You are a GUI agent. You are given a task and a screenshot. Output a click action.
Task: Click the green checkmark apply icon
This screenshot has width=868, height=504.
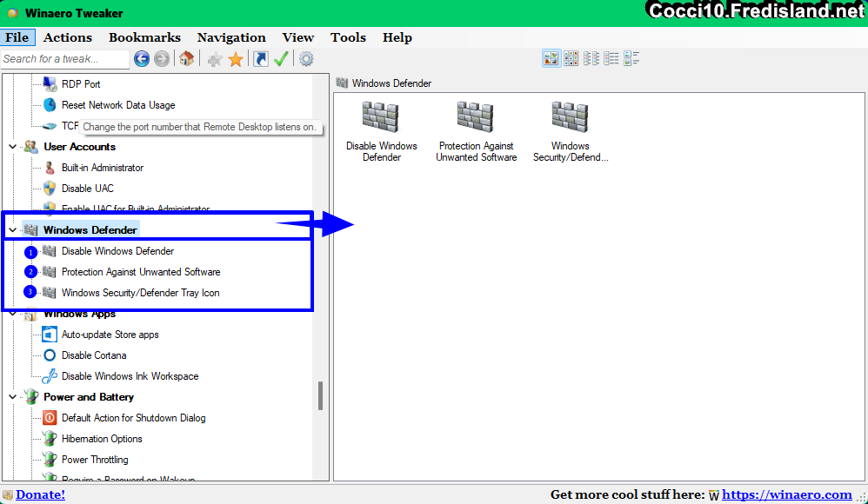[x=281, y=58]
